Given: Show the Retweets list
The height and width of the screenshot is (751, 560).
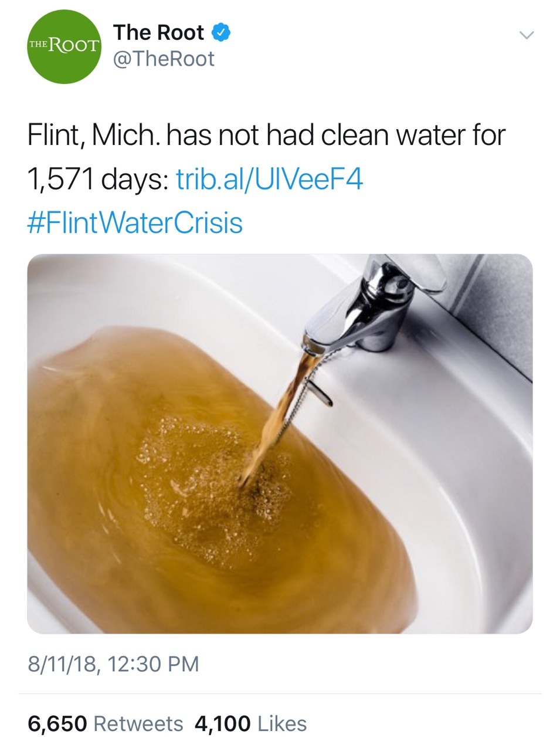Looking at the screenshot, I should coord(138,723).
